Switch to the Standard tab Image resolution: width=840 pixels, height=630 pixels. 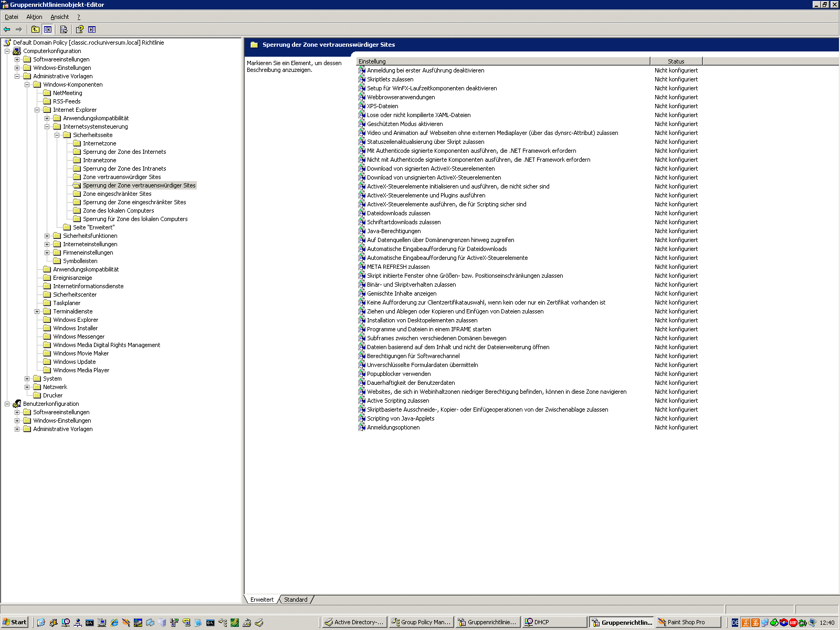pyautogui.click(x=296, y=600)
